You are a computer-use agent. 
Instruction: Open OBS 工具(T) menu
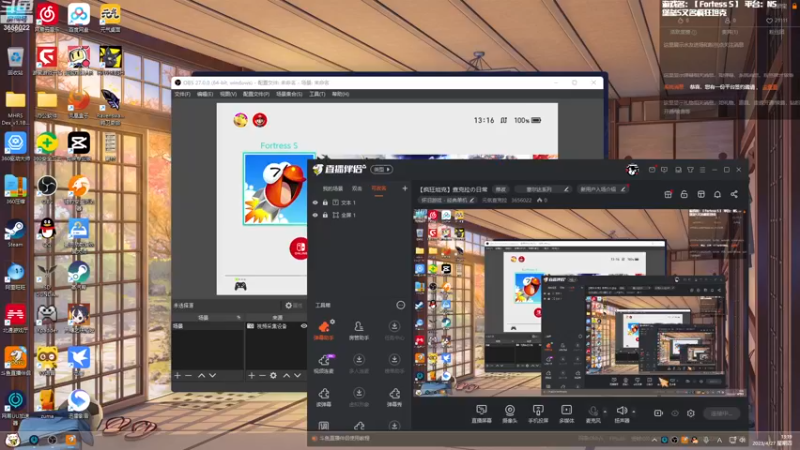(317, 94)
